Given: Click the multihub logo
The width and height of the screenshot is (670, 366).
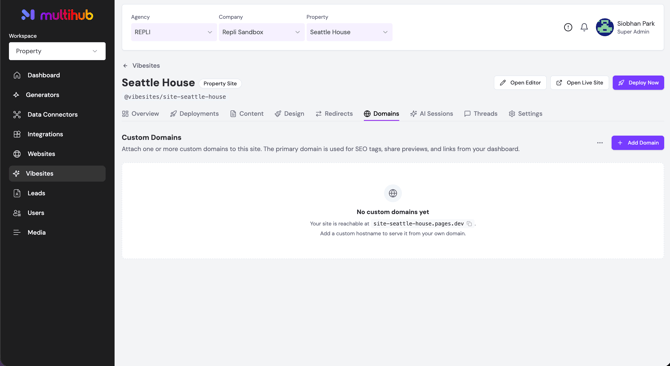Looking at the screenshot, I should pos(57,15).
